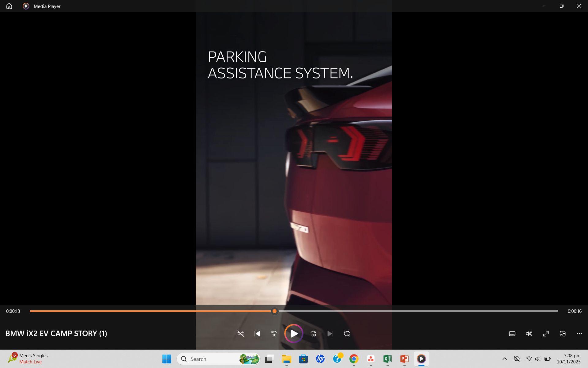Go to next track
Viewport: 588px width, 368px height.
point(330,334)
